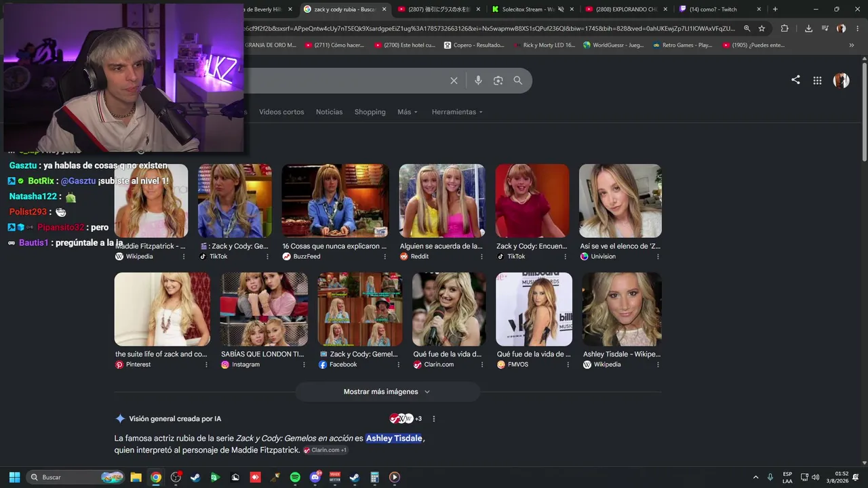
Task: Open the Ashley Tisdale - Wikipedia result title
Action: 622,354
